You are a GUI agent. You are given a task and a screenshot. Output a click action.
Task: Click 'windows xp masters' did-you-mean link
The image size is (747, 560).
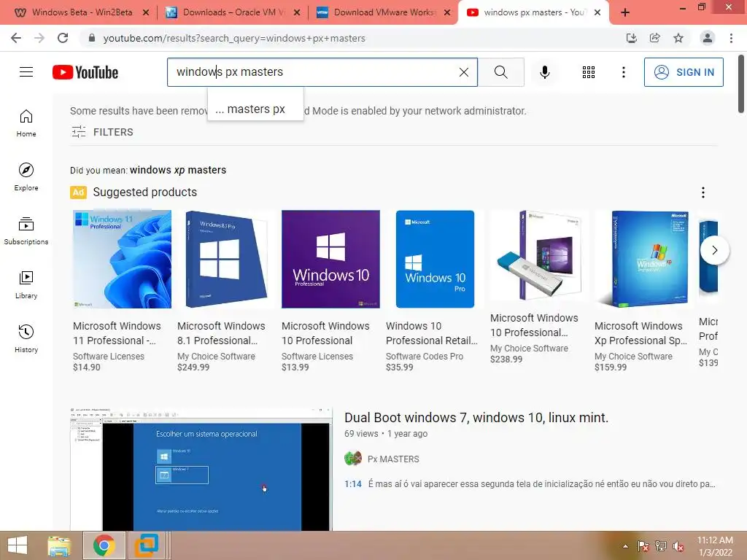(178, 170)
